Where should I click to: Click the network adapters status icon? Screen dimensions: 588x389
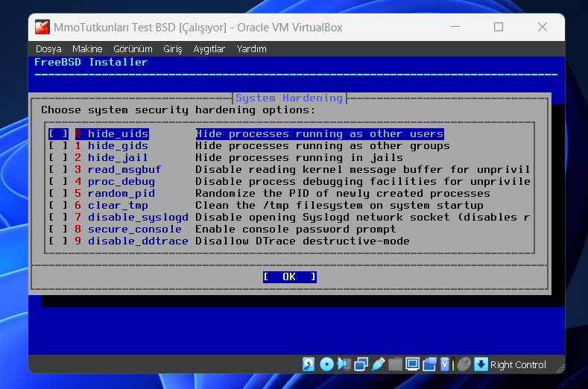pos(361,364)
